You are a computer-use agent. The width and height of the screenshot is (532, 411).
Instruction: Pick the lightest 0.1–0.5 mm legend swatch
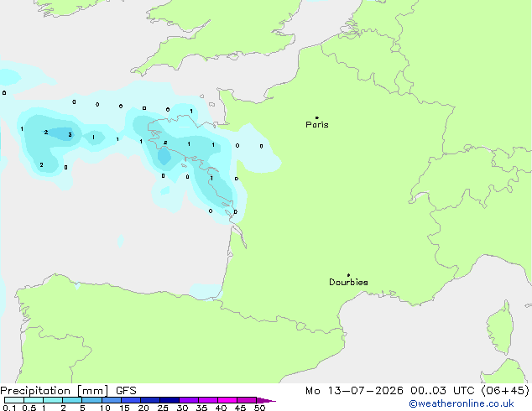pos(14,400)
